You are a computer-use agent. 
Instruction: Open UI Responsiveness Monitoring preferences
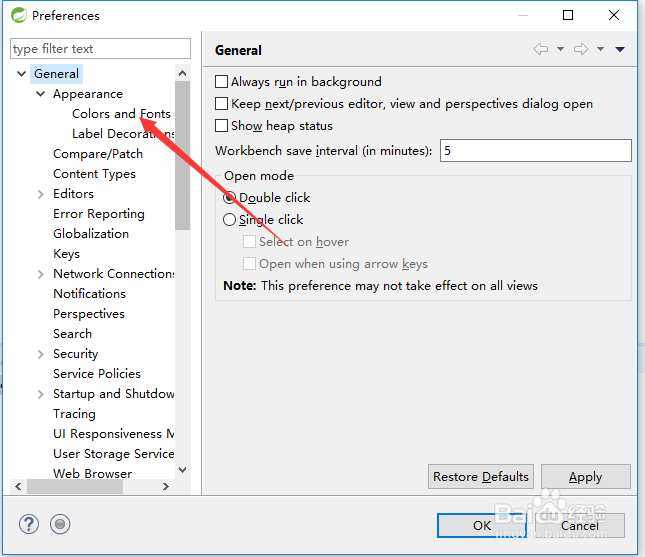click(x=114, y=434)
